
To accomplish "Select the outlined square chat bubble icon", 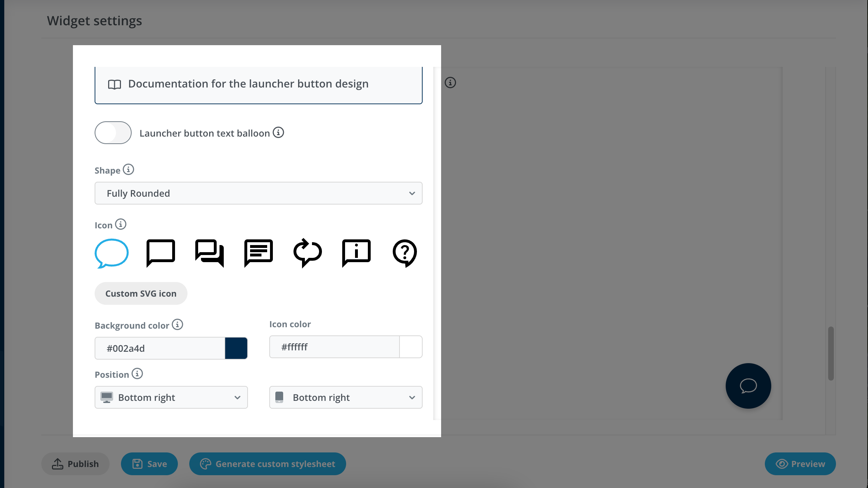I will (x=160, y=253).
